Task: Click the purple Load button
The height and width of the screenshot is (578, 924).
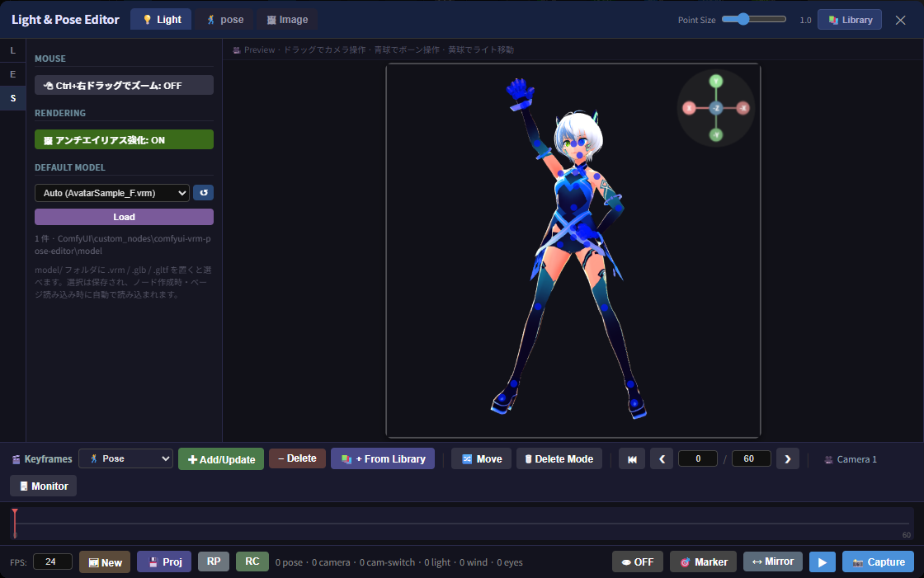Action: click(124, 217)
